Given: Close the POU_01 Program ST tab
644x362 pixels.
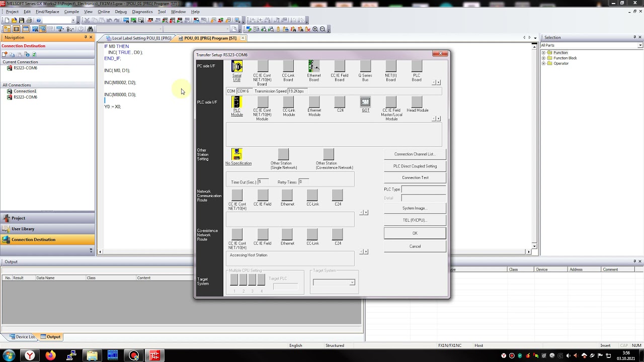Looking at the screenshot, I should coord(243,38).
